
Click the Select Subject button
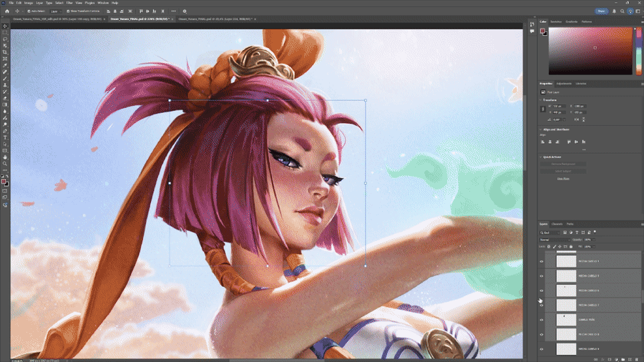[563, 171]
